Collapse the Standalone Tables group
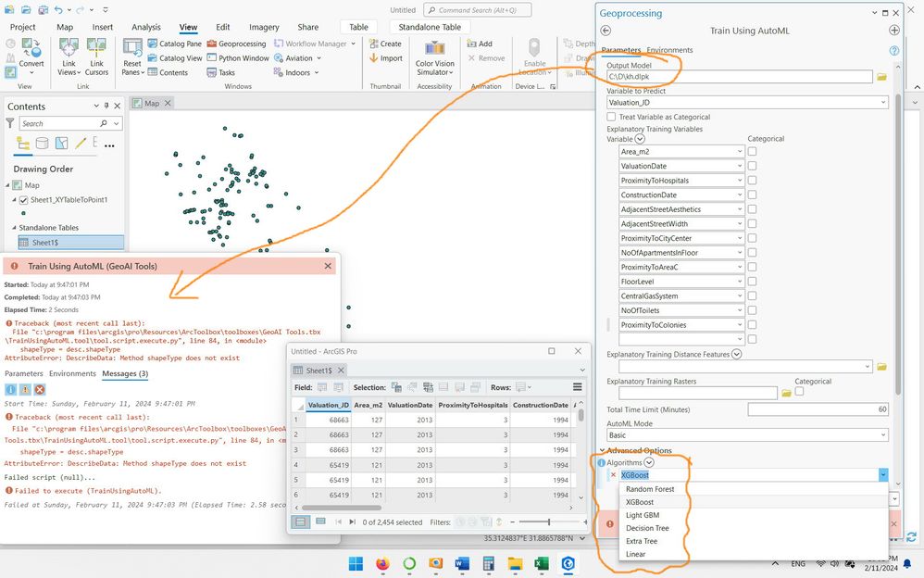Screen dimensions: 924x578 coord(14,228)
